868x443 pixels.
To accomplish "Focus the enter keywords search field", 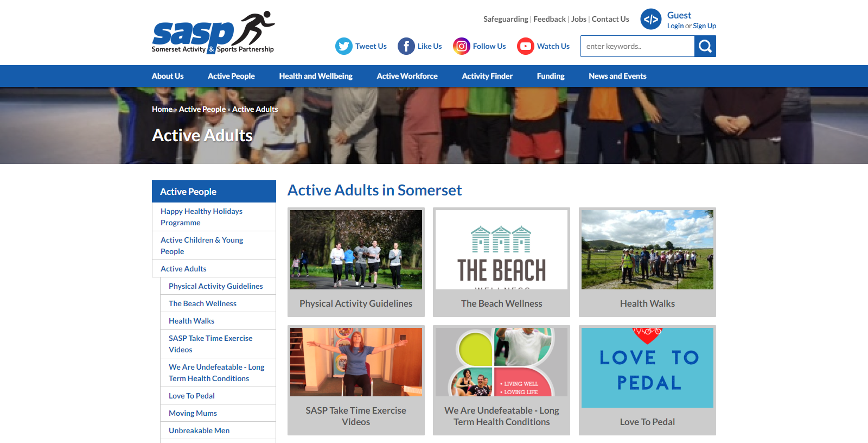I will coord(637,46).
